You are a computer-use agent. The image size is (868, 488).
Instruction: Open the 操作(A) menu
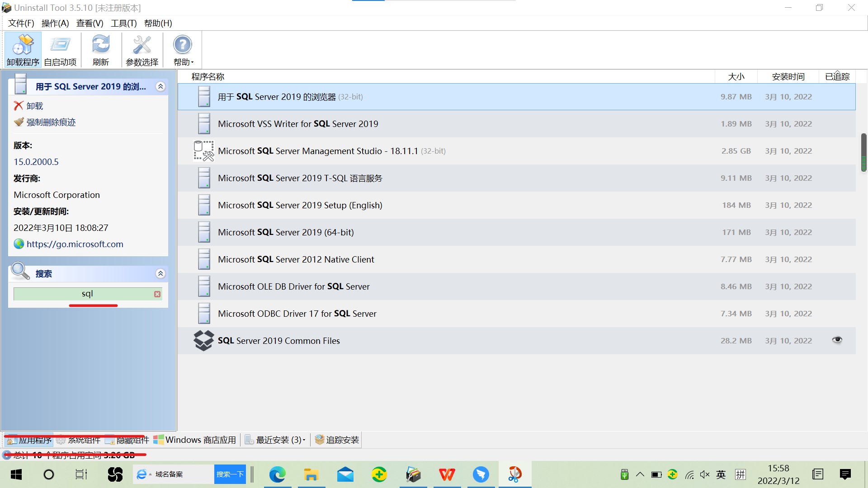coord(55,23)
